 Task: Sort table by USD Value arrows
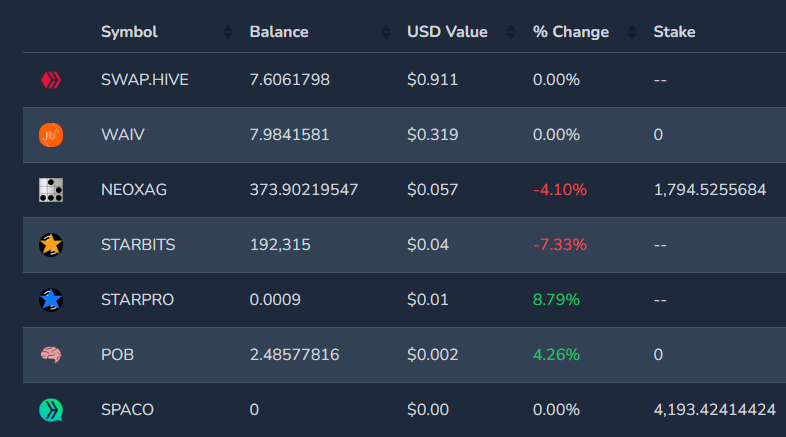(511, 32)
